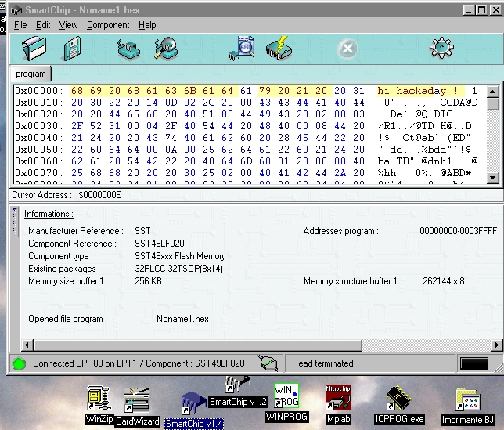Viewport: 504px width, 430px height.
Task: Open the SmartChip v1.4 desktop shortcut
Action: point(194,410)
